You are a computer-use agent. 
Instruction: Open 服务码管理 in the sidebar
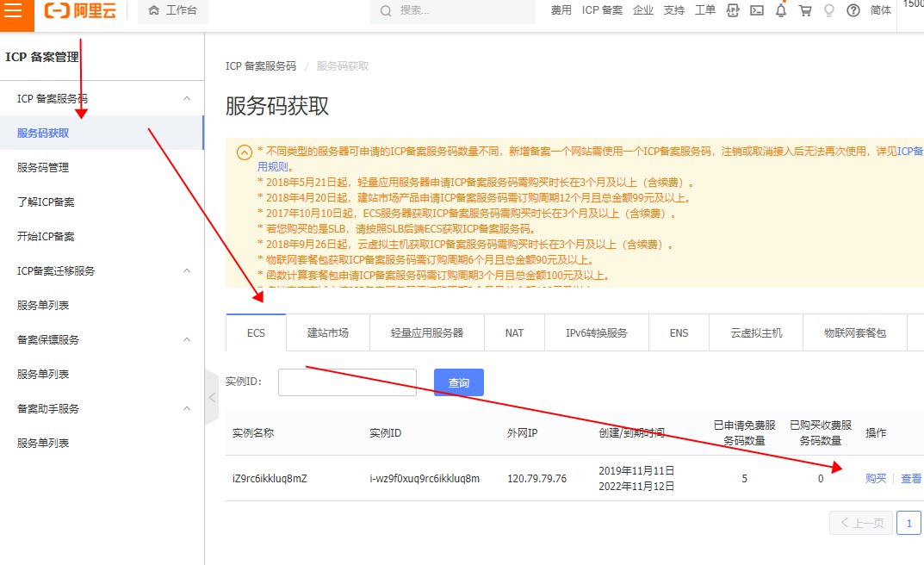(43, 168)
